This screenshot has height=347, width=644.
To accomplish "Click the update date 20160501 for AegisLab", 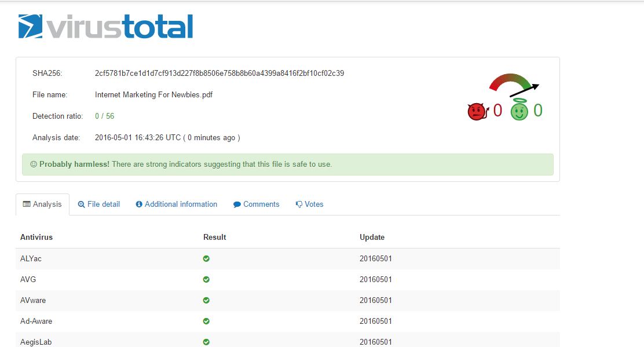I will click(x=376, y=342).
